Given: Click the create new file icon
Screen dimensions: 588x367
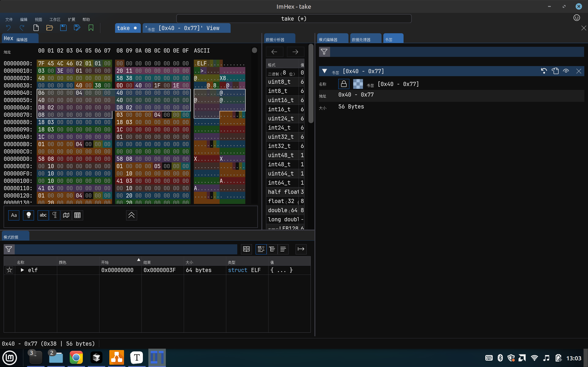Looking at the screenshot, I should pos(36,28).
